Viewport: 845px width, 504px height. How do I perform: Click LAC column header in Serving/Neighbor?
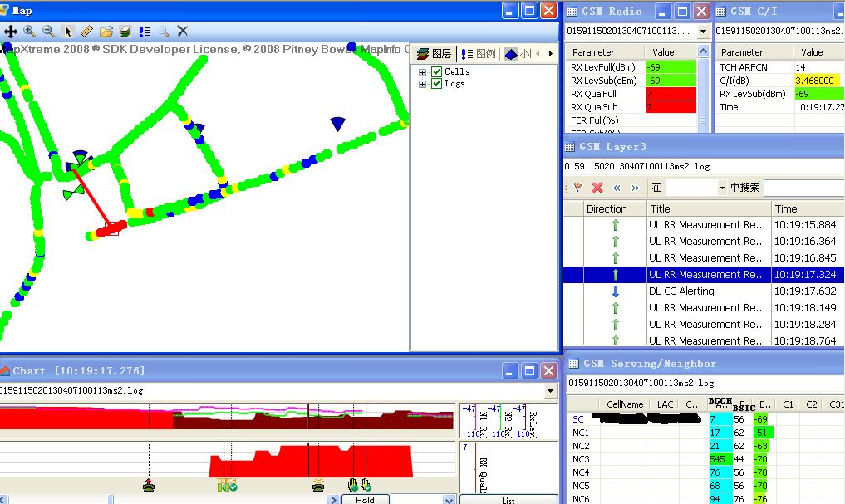coord(665,404)
